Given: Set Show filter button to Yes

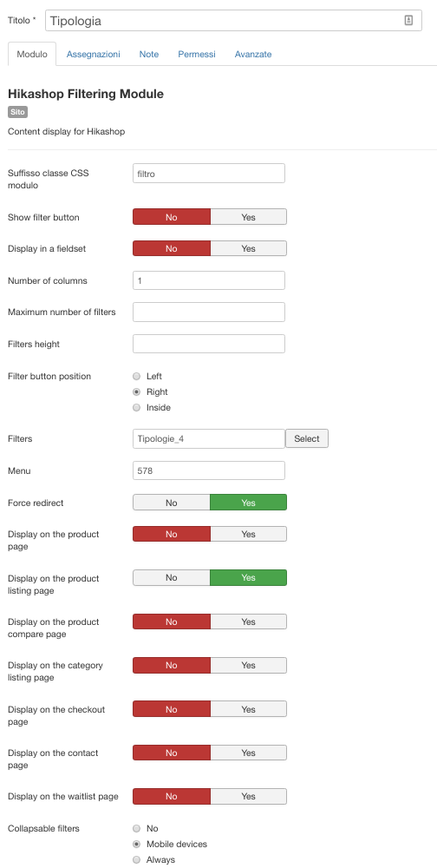Looking at the screenshot, I should [x=248, y=217].
